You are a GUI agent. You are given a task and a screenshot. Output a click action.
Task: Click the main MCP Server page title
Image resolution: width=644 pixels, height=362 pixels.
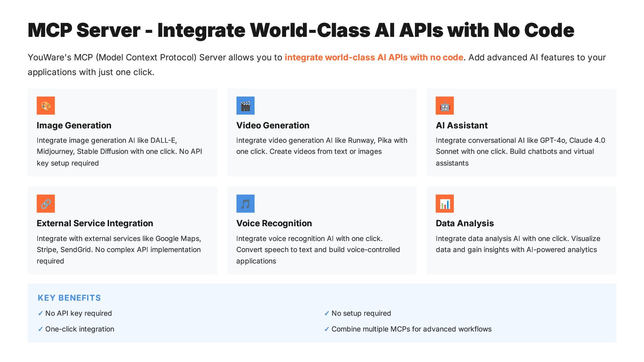pyautogui.click(x=301, y=30)
